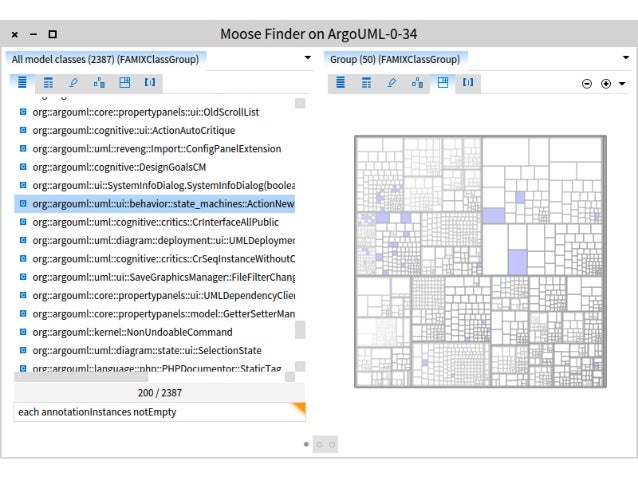Open the table view icon in Group pane
This screenshot has height=479, width=638.
pyautogui.click(x=366, y=83)
